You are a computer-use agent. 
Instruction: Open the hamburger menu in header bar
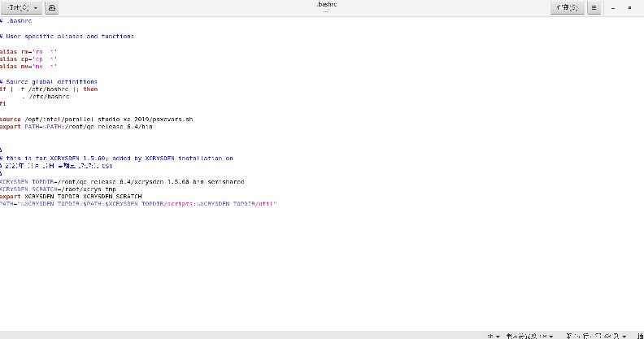(x=594, y=8)
